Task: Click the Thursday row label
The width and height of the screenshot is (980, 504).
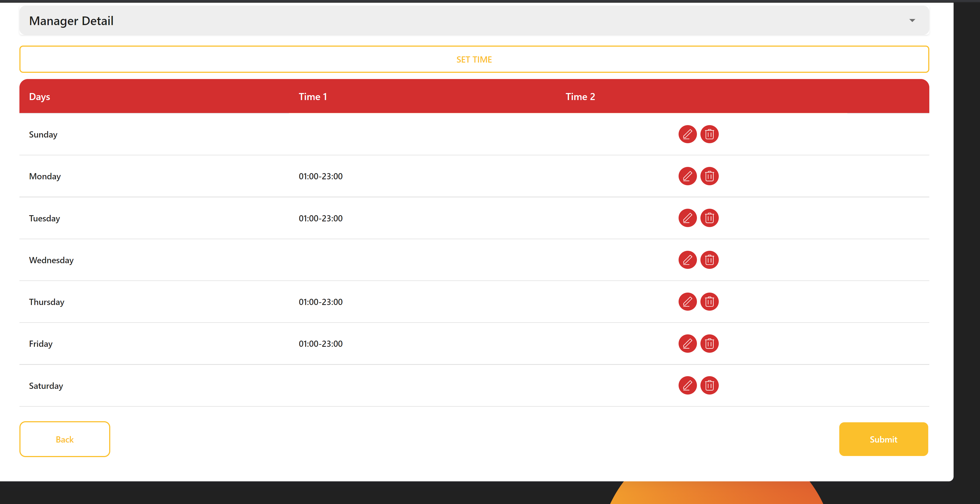Action: 47,302
